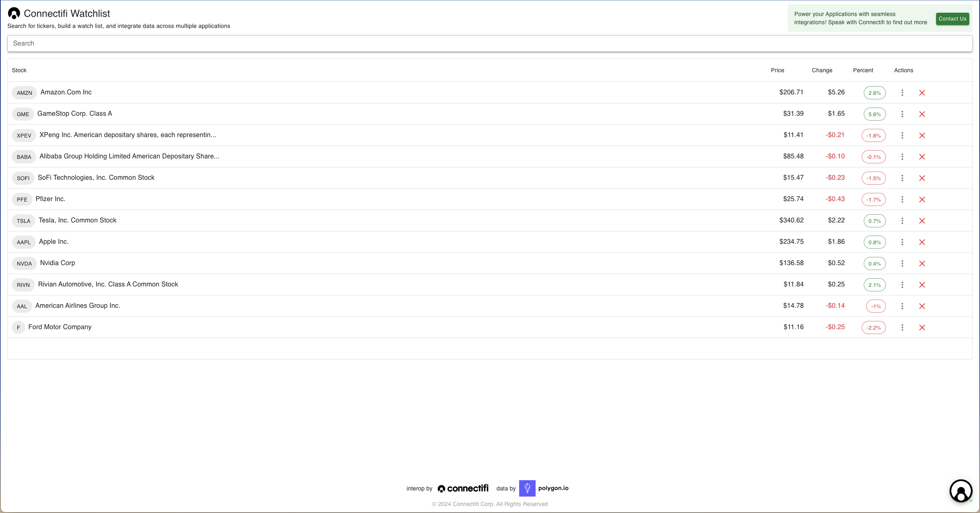
Task: Click the three-dot menu icon for Apple Inc
Action: [902, 242]
